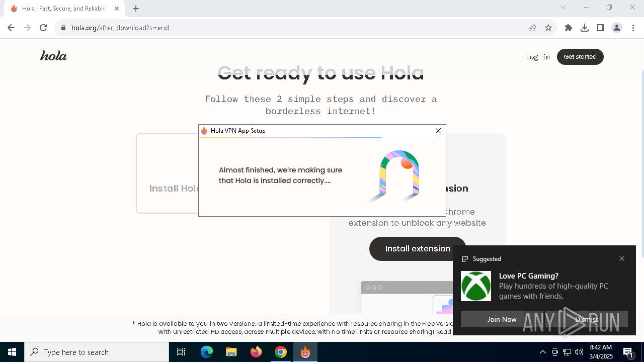Screen dimensions: 644x362
Task: Click Join Now in Xbox notification
Action: [x=502, y=319]
